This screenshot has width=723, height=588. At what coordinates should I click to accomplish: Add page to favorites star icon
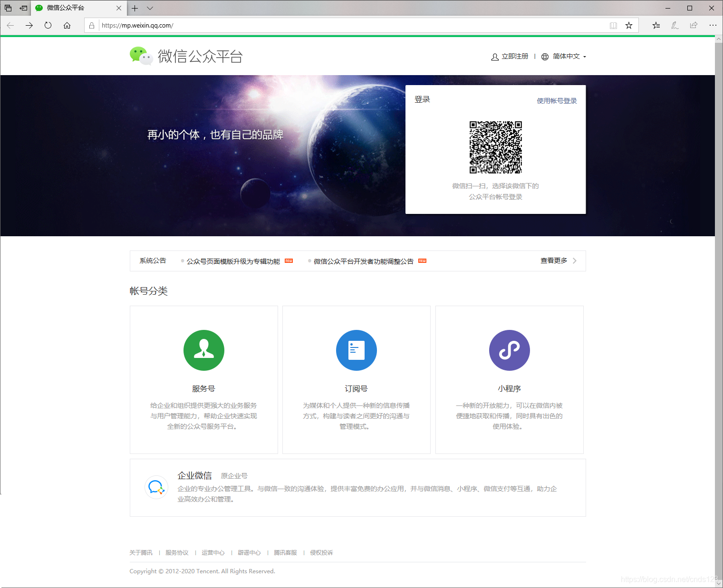tap(629, 26)
